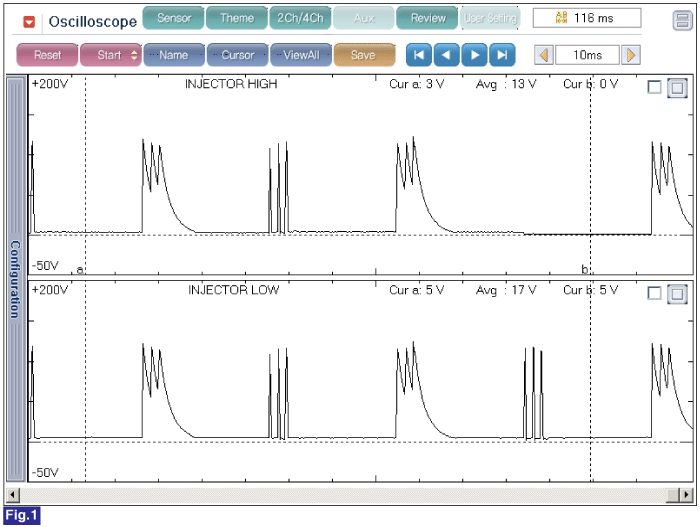Click the 'Avg : 13 V' reading
The height and width of the screenshot is (527, 700).
coord(506,84)
